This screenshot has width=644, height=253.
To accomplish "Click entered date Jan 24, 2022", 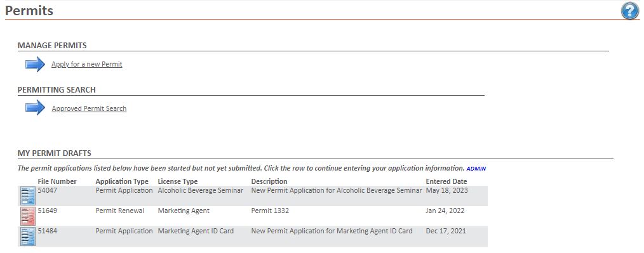I will coord(445,211).
